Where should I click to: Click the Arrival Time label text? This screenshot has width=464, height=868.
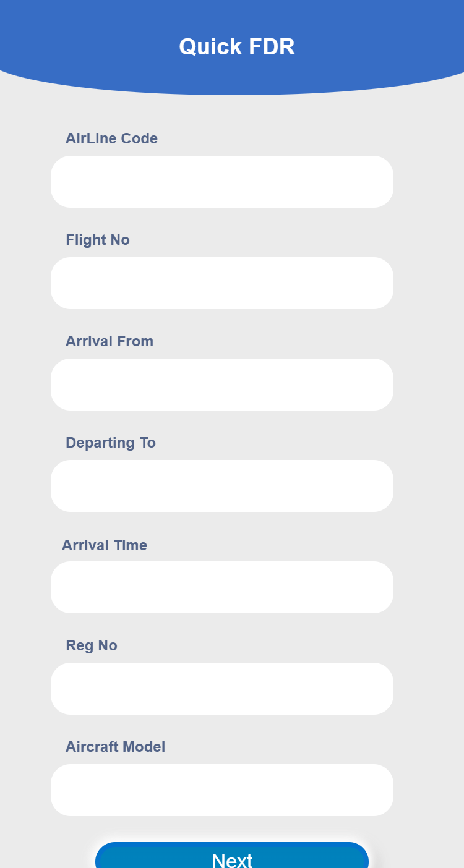pos(105,545)
